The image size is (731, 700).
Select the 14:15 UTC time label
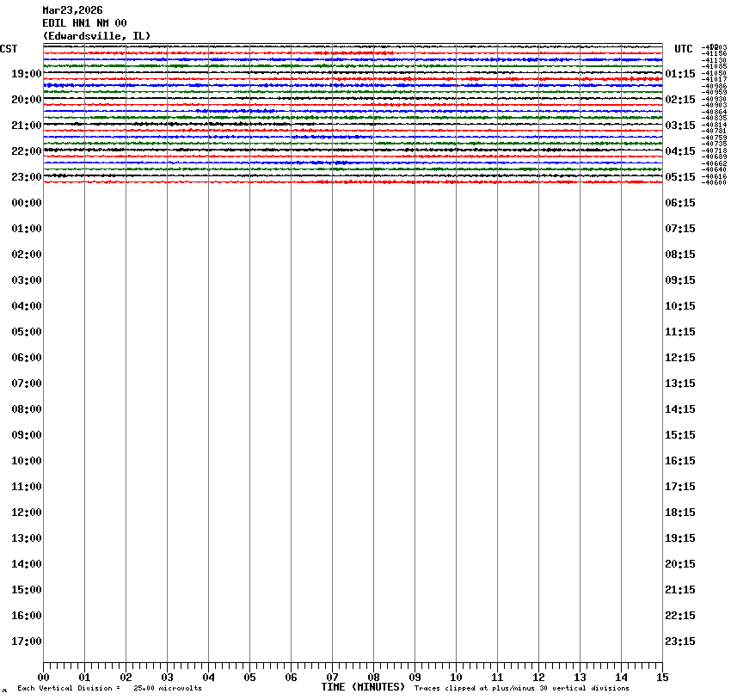[680, 409]
